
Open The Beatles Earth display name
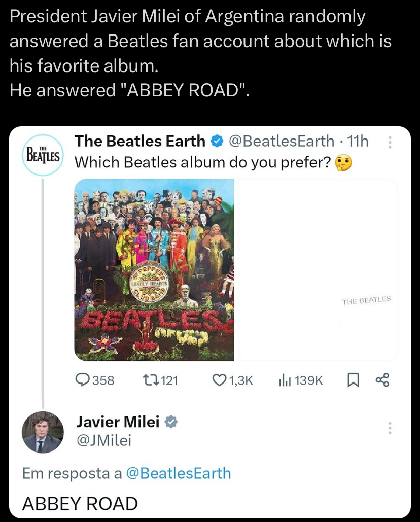(x=140, y=141)
